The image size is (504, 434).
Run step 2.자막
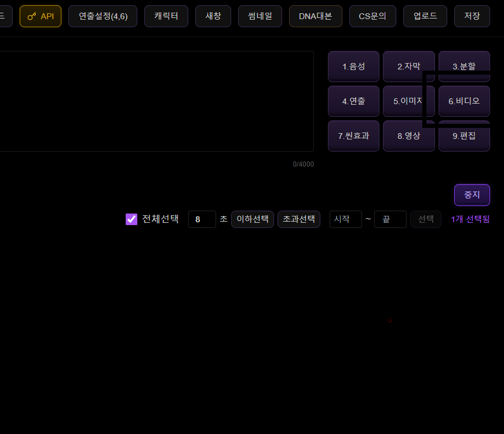coord(408,67)
